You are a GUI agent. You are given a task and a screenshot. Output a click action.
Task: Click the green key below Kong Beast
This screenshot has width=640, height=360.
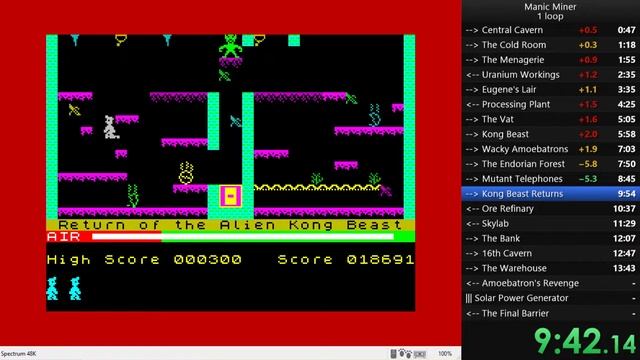coord(224,75)
